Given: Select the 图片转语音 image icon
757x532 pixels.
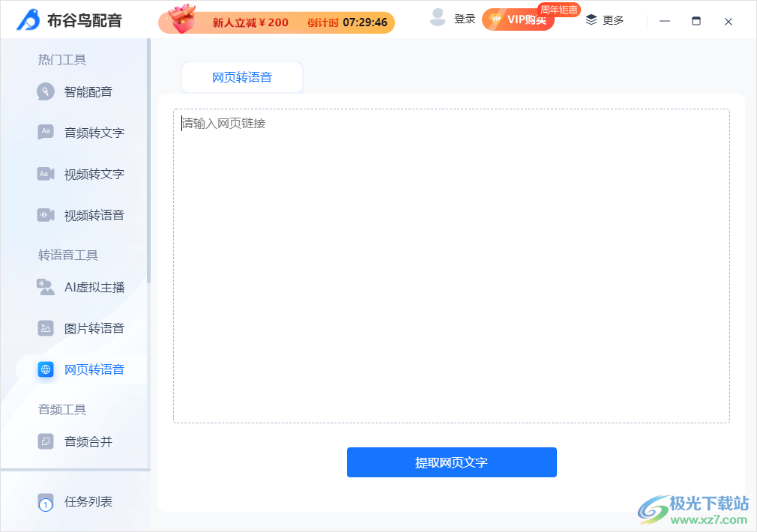Looking at the screenshot, I should coord(46,328).
